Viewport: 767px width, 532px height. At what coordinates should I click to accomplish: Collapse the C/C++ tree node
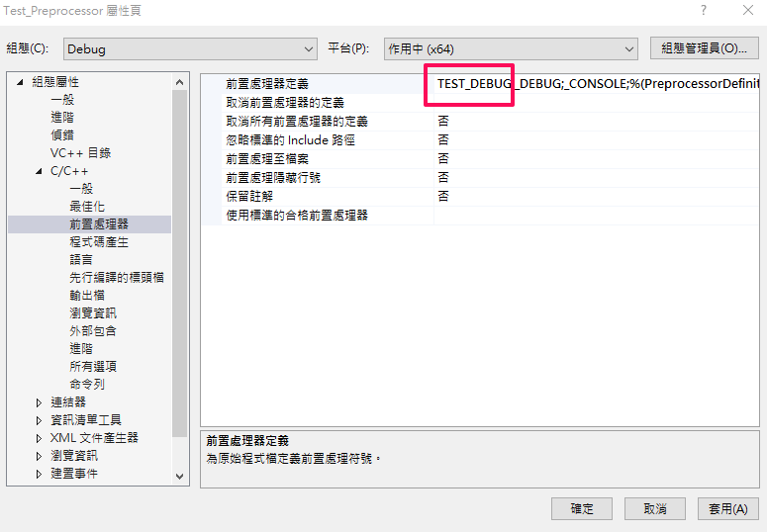point(39,171)
